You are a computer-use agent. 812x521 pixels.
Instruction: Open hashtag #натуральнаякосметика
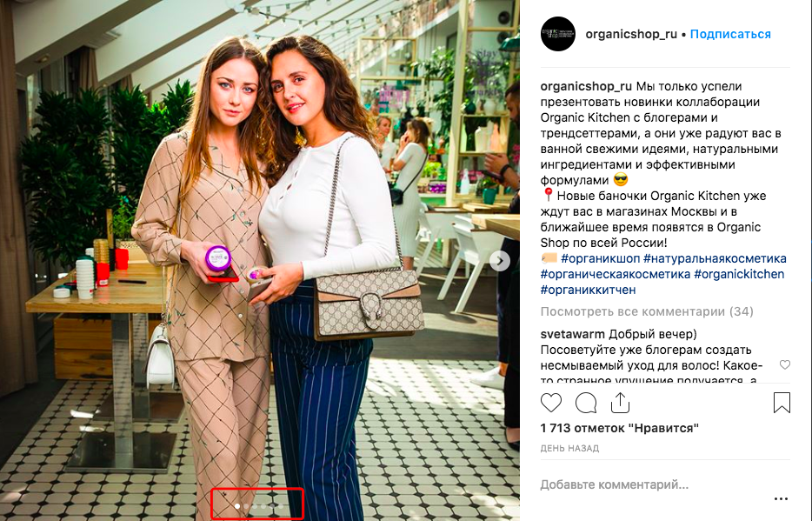coord(715,258)
